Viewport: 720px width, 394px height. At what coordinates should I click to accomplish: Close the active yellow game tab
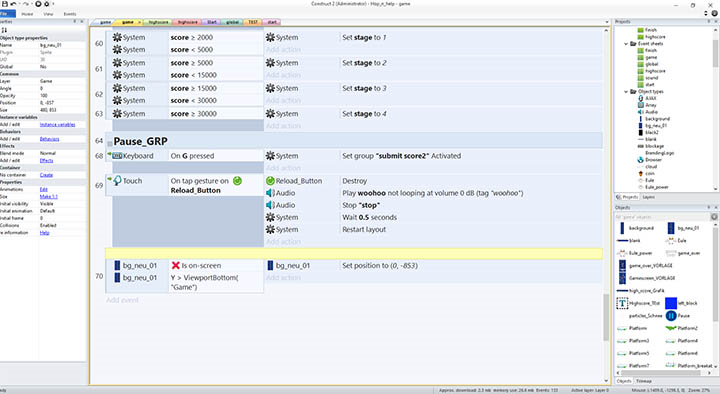coord(140,22)
